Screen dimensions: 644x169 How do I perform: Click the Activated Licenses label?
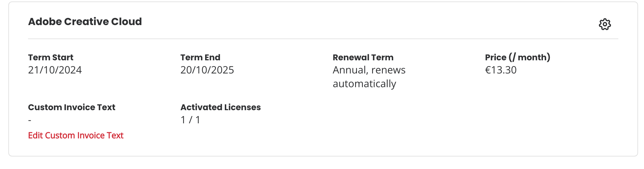221,107
